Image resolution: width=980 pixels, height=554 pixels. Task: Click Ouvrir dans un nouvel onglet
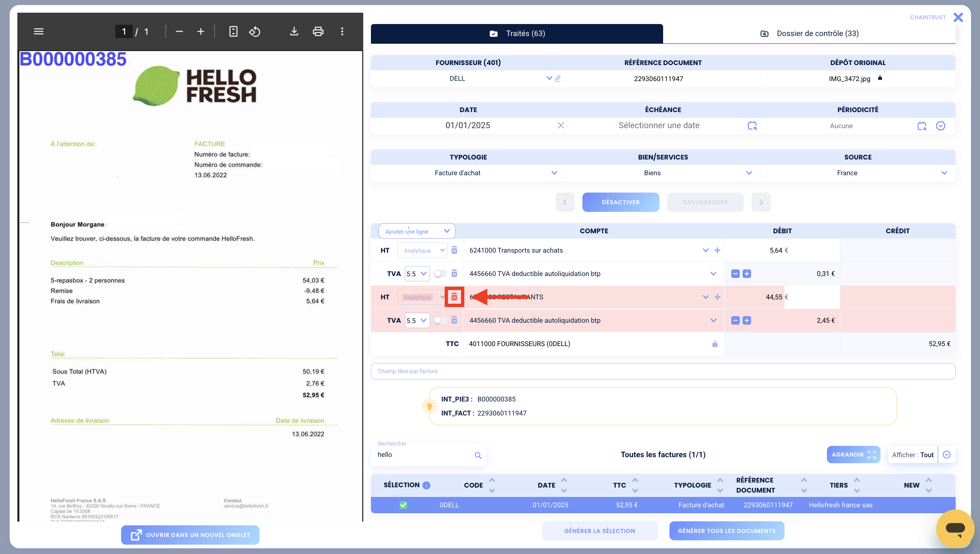click(190, 535)
